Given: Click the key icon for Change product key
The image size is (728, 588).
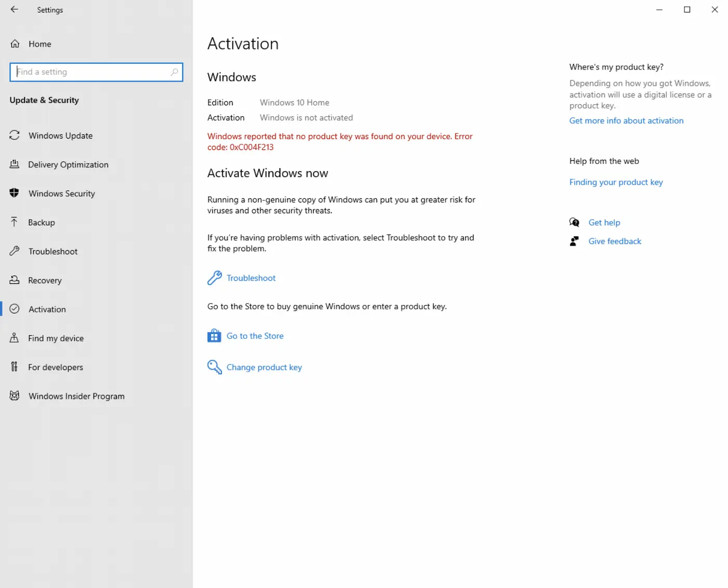Looking at the screenshot, I should 214,367.
